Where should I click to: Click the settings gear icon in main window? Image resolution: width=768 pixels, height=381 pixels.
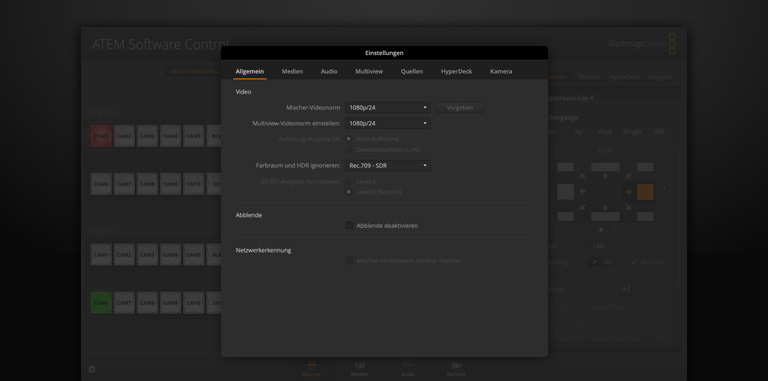[92, 369]
